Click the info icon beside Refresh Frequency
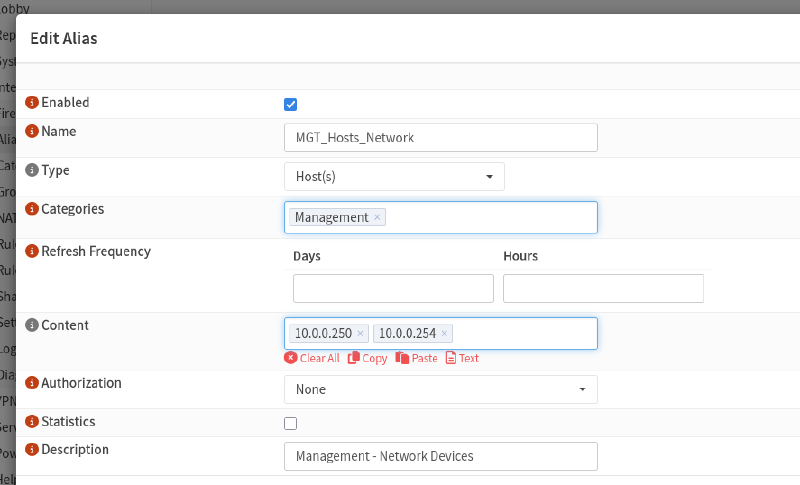The height and width of the screenshot is (485, 800). (x=32, y=251)
